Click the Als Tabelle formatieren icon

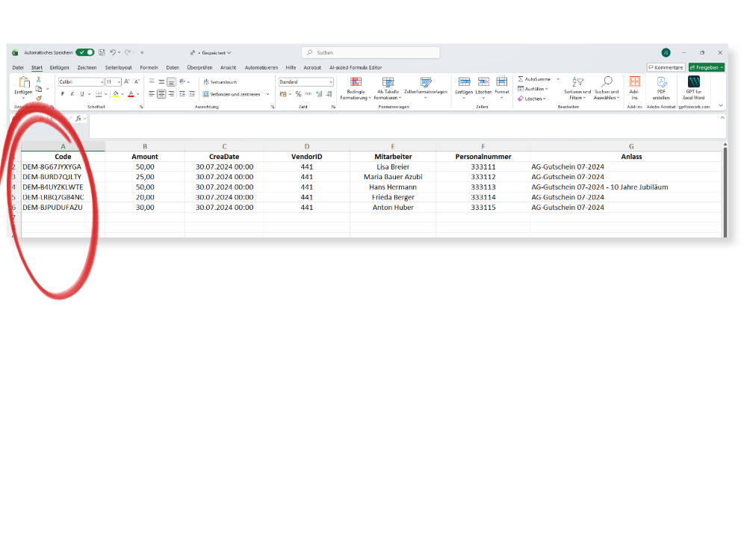coord(388,83)
